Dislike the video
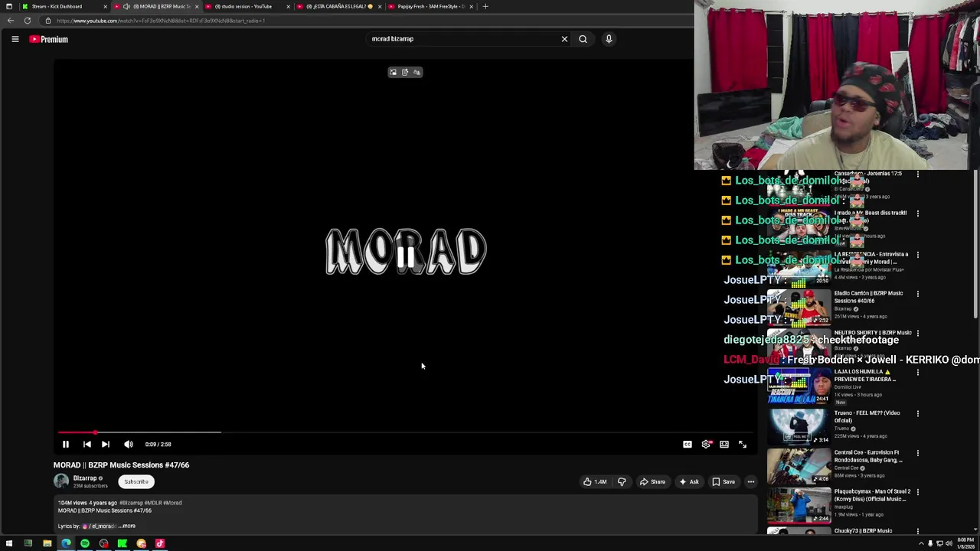This screenshot has width=980, height=551. point(622,481)
